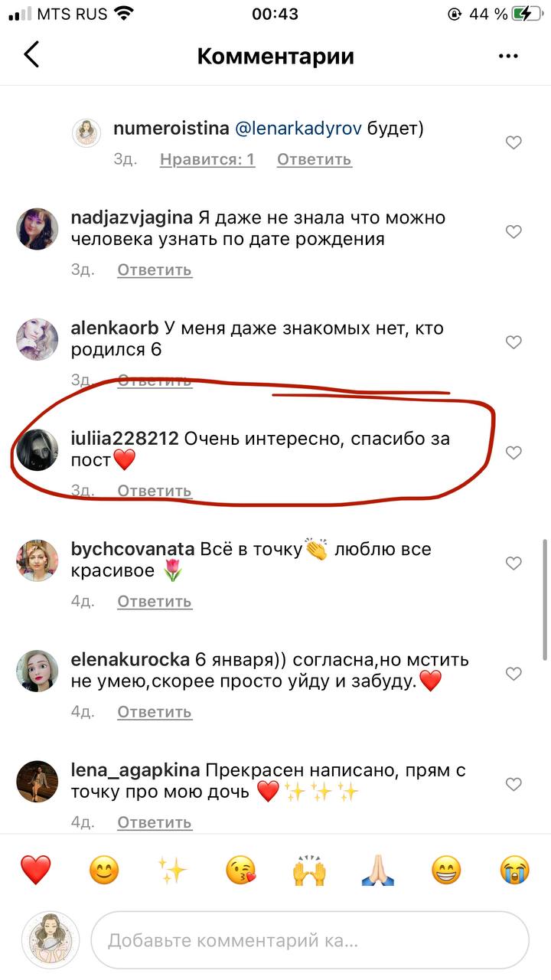This screenshot has height=980, width=551.
Task: Tap heart next to iuliia228212's comment
Action: coord(514,452)
